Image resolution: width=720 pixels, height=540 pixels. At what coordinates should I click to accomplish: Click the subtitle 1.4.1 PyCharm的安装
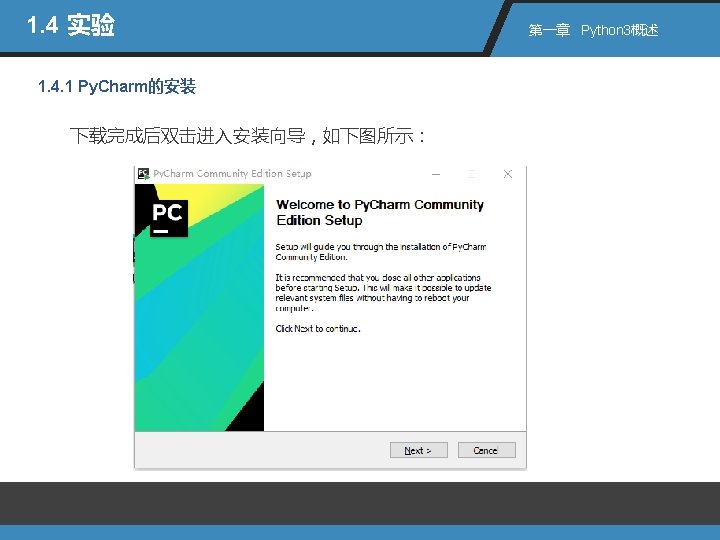117,86
